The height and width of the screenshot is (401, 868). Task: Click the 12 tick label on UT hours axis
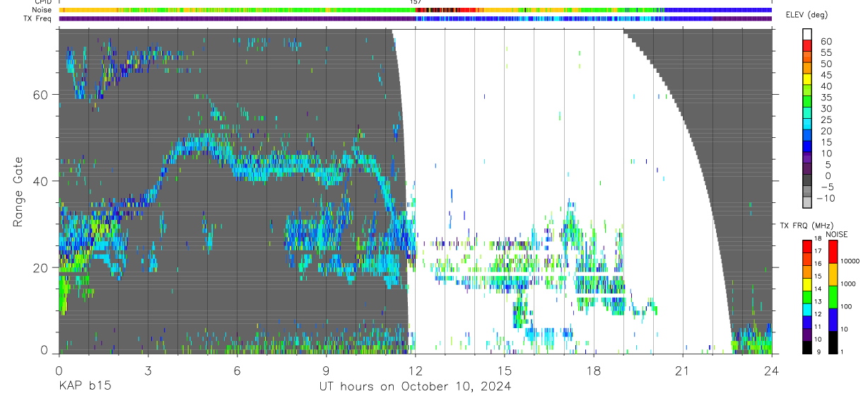click(x=415, y=371)
